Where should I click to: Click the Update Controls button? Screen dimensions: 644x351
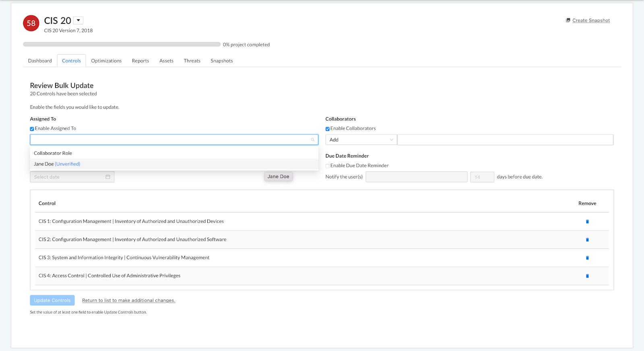pos(52,300)
